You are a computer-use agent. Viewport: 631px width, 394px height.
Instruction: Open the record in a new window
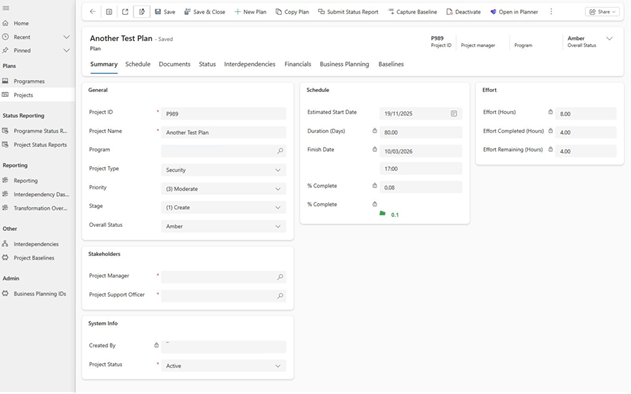pos(125,12)
